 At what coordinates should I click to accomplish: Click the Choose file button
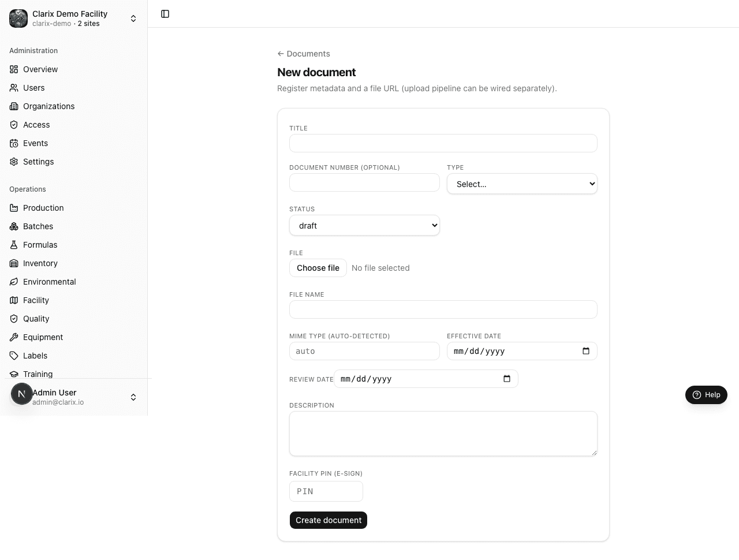pos(318,268)
